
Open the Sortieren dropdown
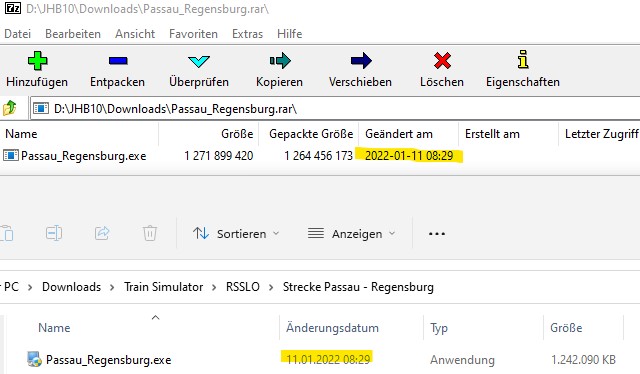click(236, 234)
